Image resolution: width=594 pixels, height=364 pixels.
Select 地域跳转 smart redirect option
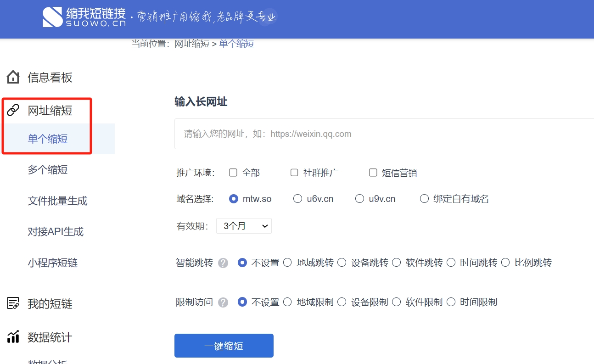(287, 263)
